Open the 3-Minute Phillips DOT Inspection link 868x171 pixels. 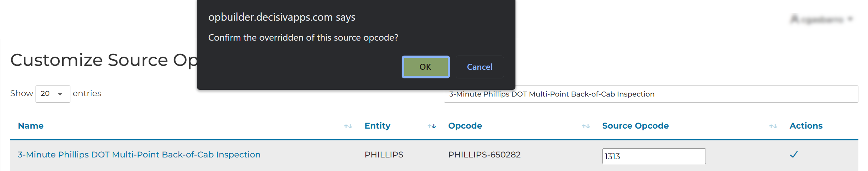pyautogui.click(x=139, y=155)
